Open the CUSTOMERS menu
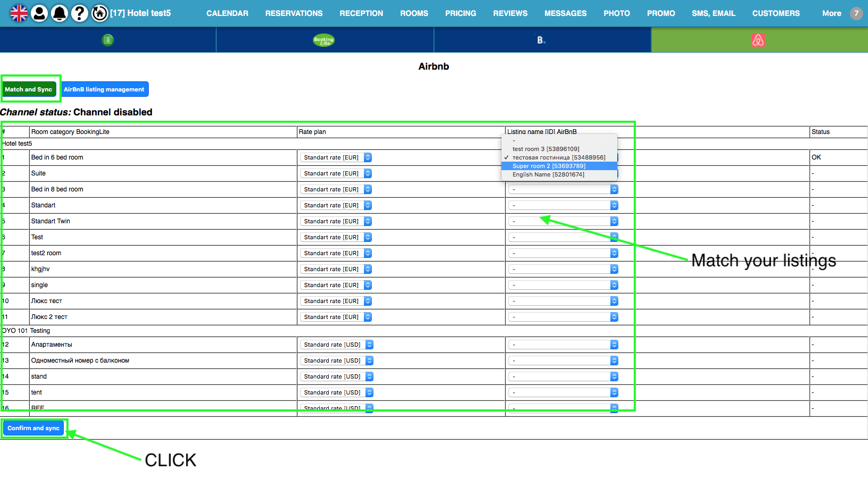Image resolution: width=868 pixels, height=478 pixels. tap(776, 13)
